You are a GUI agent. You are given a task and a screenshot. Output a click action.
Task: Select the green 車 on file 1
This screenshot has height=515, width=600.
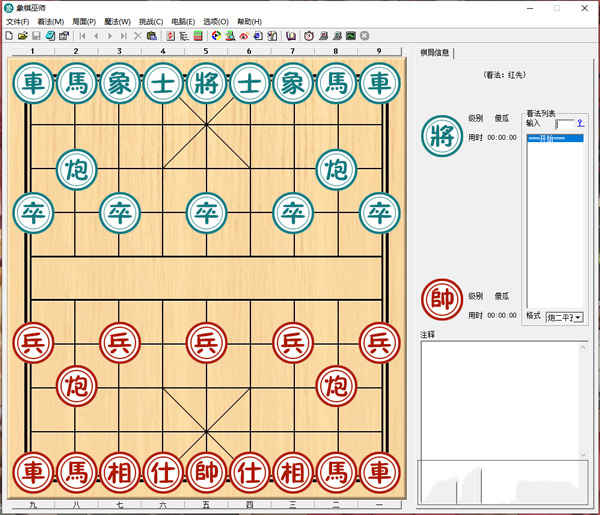[33, 83]
